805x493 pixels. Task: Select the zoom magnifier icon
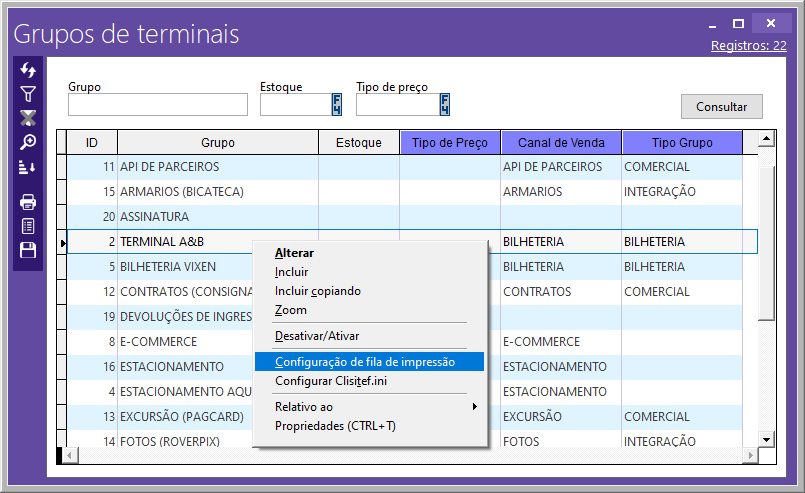(x=28, y=142)
